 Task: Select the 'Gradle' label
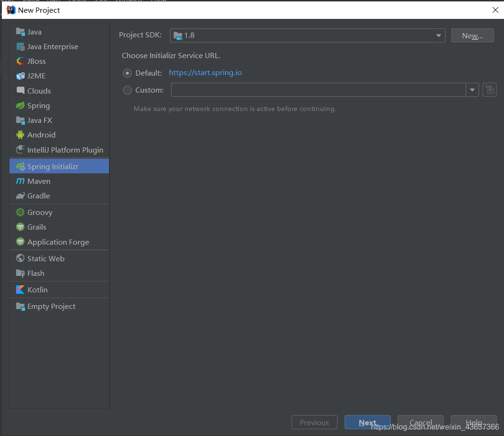pos(39,196)
